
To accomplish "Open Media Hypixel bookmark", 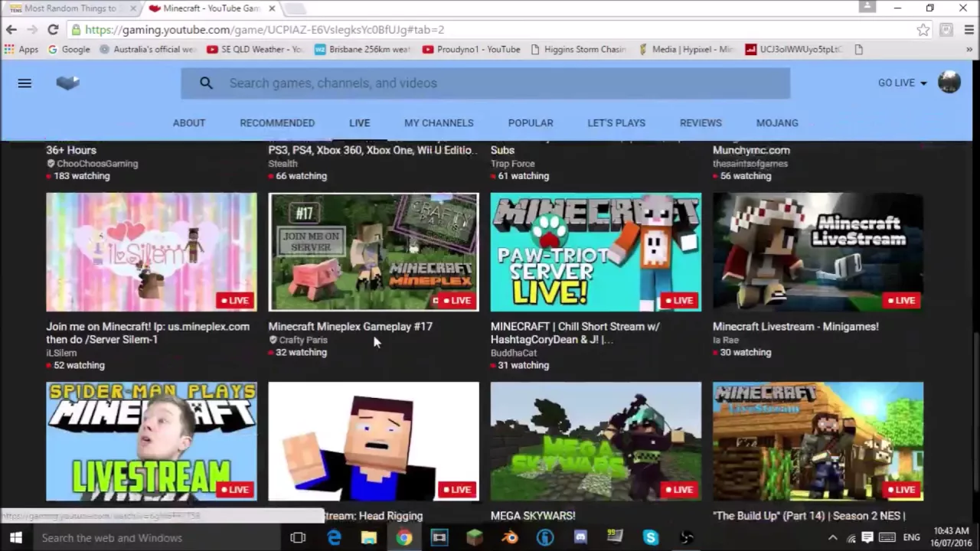I will pos(686,49).
